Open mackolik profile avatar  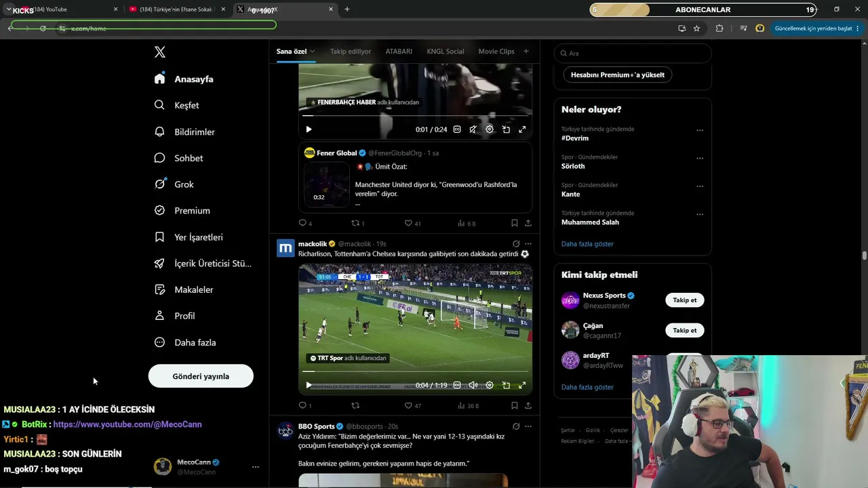point(285,248)
